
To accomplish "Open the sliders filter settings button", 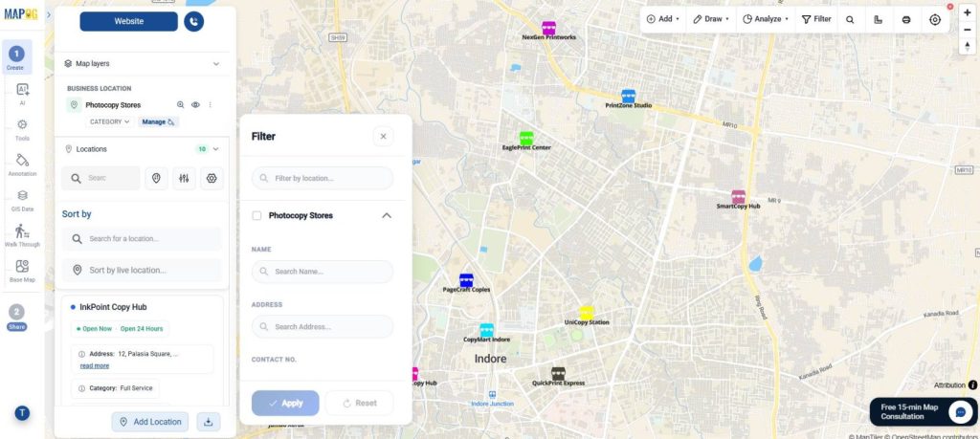I will 184,178.
